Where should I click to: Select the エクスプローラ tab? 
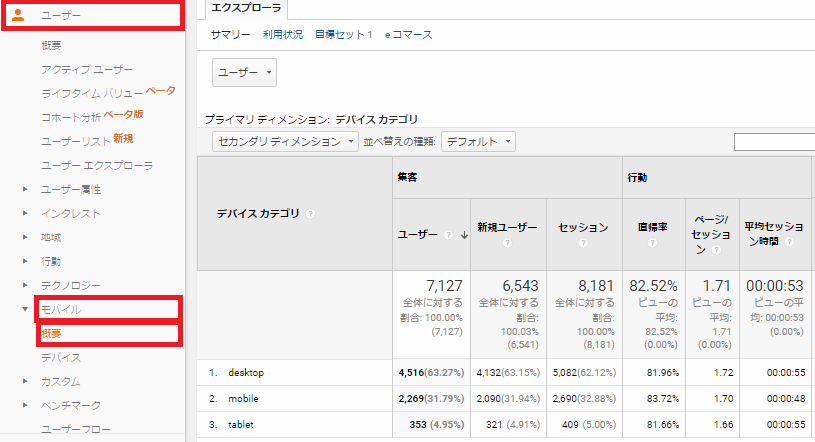coord(244,8)
